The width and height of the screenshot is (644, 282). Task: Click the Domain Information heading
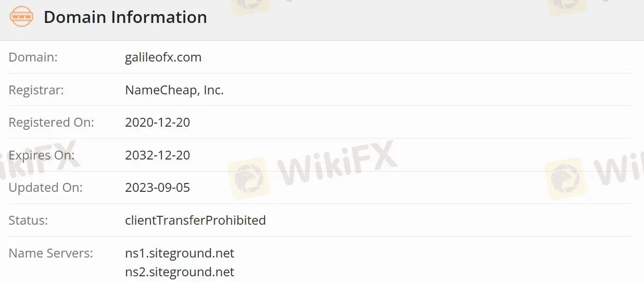tap(125, 17)
